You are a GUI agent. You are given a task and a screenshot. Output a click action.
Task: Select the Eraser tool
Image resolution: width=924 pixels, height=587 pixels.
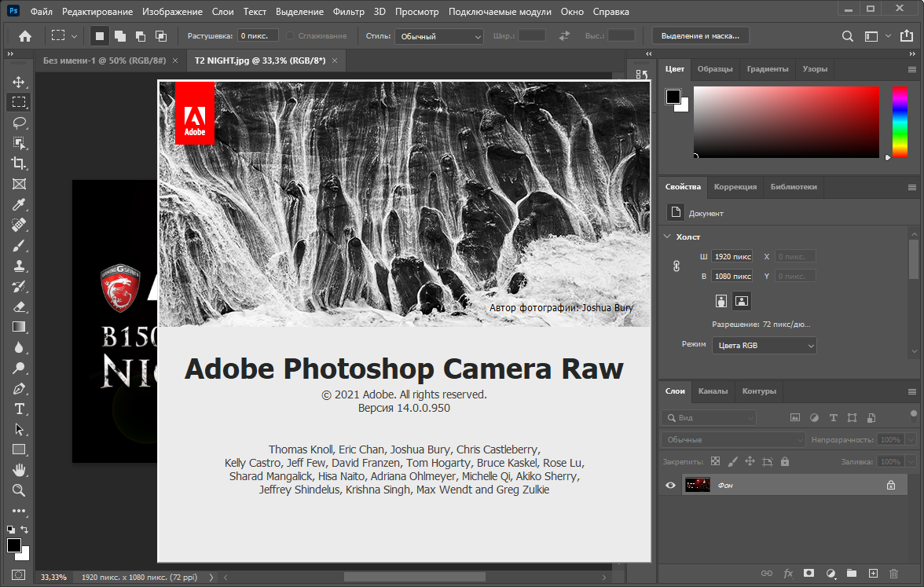[x=19, y=306]
